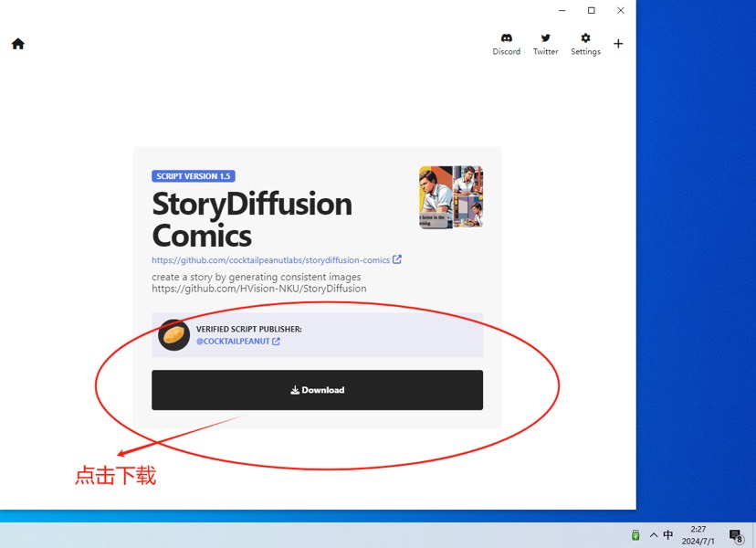
Task: Go to the Home page icon
Action: pyautogui.click(x=18, y=44)
